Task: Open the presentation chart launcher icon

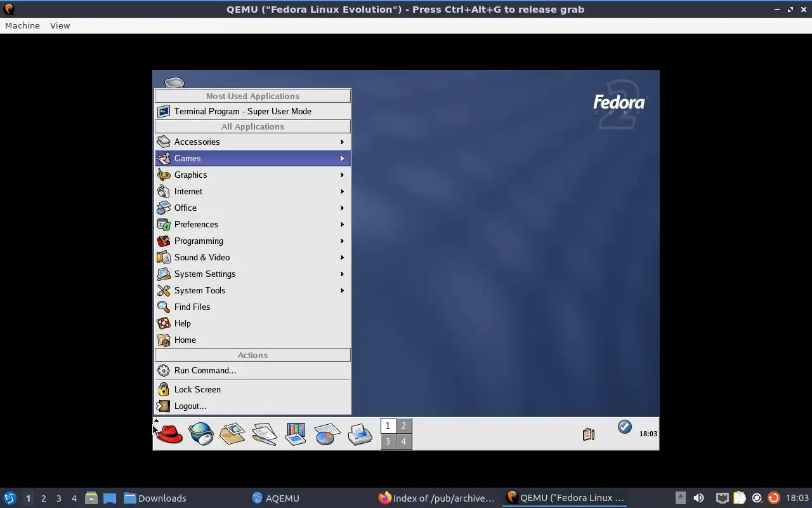Action: 296,434
